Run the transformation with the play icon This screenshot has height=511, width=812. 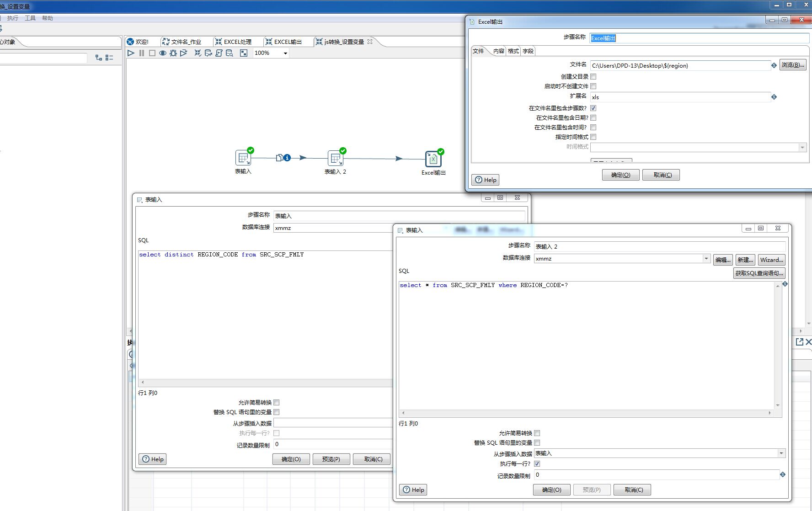pos(131,53)
